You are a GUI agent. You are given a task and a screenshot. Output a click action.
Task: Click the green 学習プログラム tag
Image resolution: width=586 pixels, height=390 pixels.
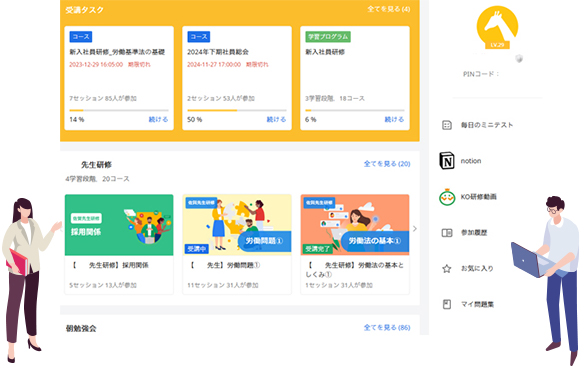328,37
